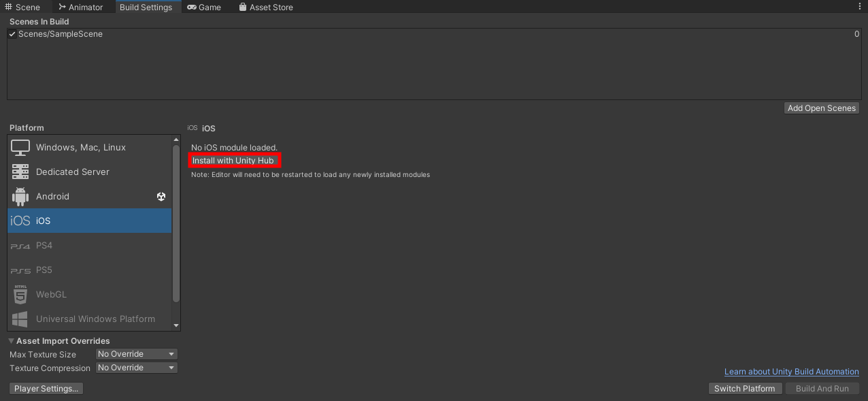Select the PS4 platform
Image resolution: width=868 pixels, height=401 pixels.
point(89,245)
